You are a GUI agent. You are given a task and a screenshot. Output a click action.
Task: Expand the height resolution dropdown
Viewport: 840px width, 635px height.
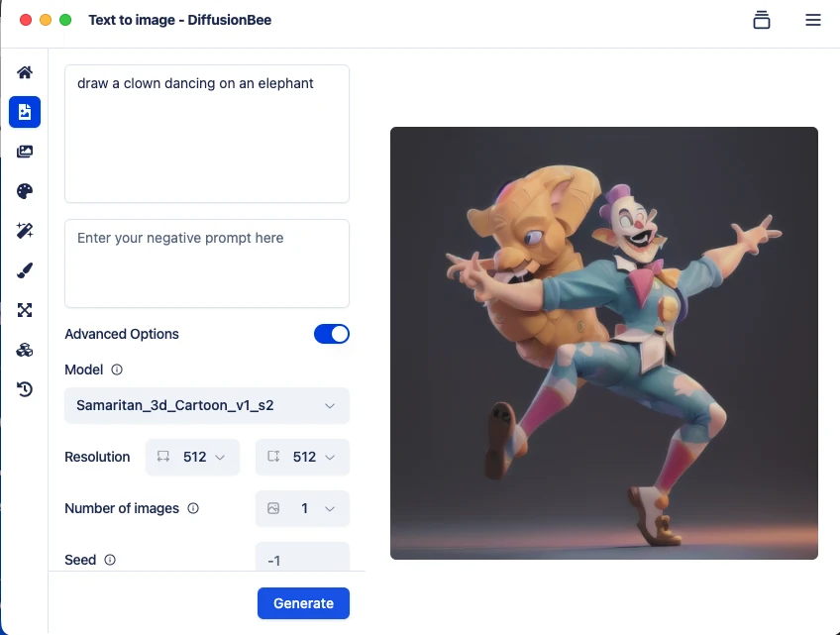pyautogui.click(x=302, y=457)
